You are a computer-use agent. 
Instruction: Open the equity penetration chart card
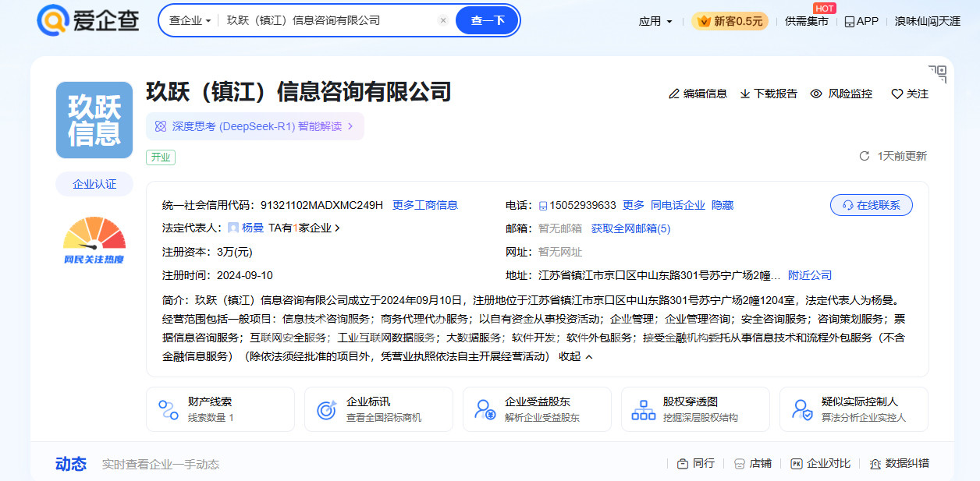[x=695, y=409]
